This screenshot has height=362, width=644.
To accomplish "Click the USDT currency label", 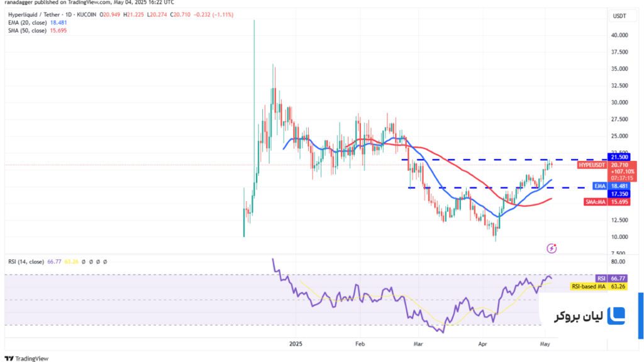I will 619,16.
